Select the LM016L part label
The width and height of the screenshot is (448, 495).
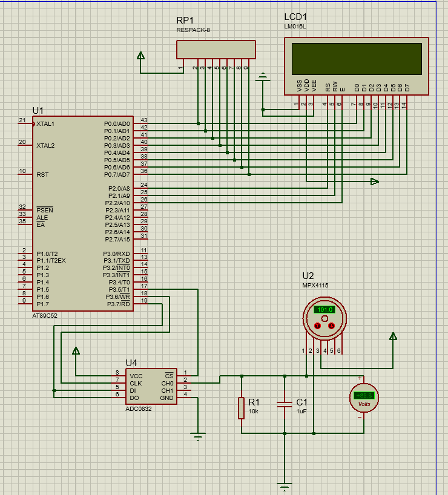pyautogui.click(x=295, y=27)
